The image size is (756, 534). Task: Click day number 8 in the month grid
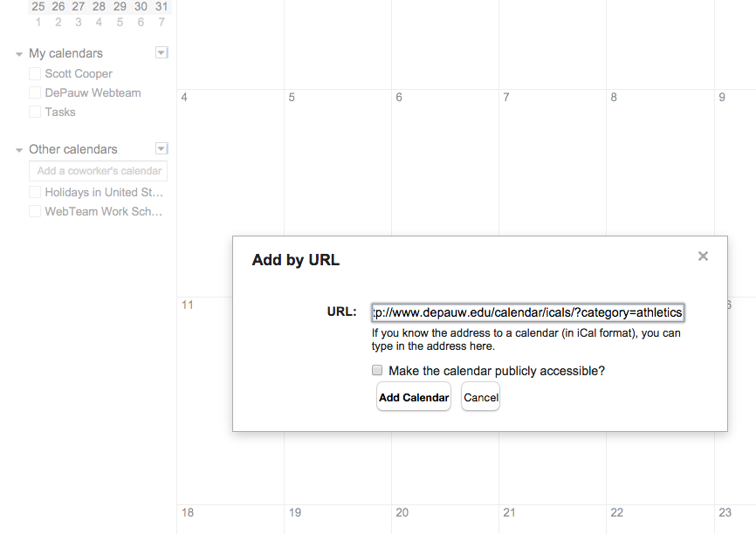tap(614, 98)
